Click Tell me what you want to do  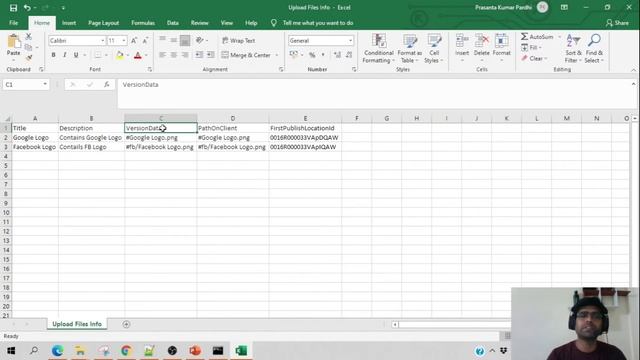(x=318, y=23)
